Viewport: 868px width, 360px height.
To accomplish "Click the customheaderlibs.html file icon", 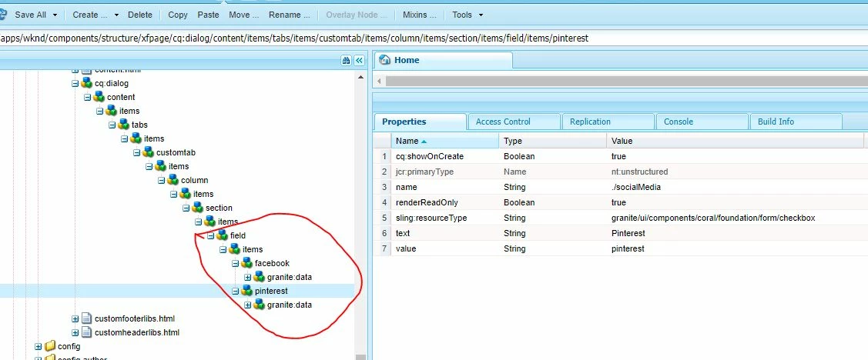I will click(x=86, y=332).
